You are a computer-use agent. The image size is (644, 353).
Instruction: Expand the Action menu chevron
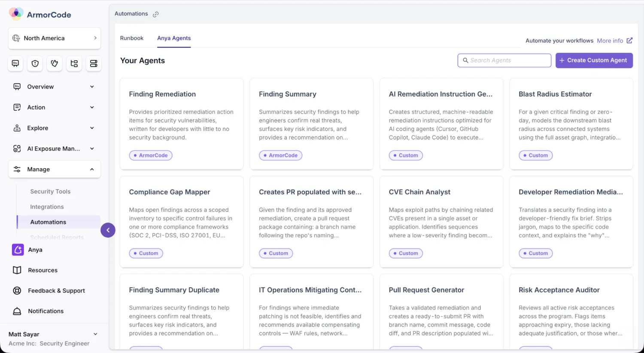(92, 107)
